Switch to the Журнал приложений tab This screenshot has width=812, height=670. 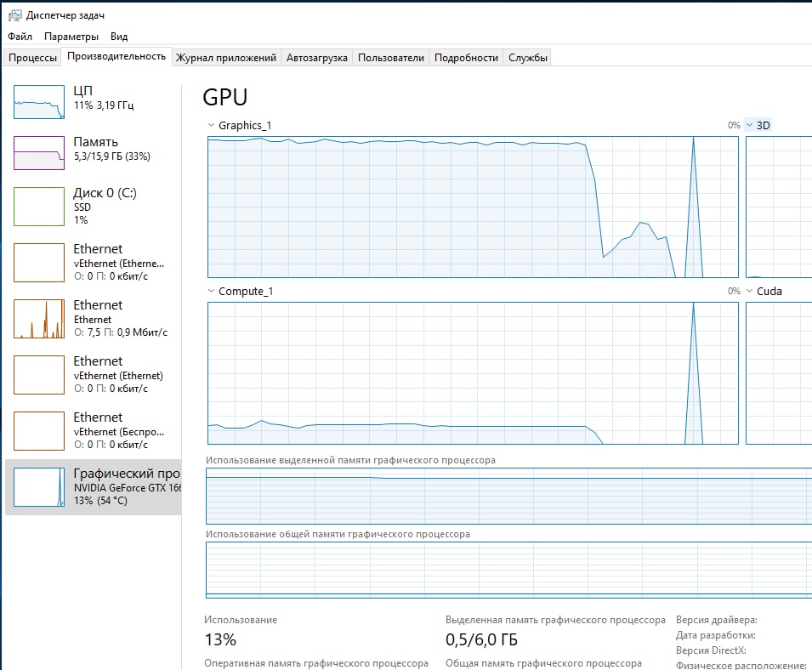pos(226,58)
